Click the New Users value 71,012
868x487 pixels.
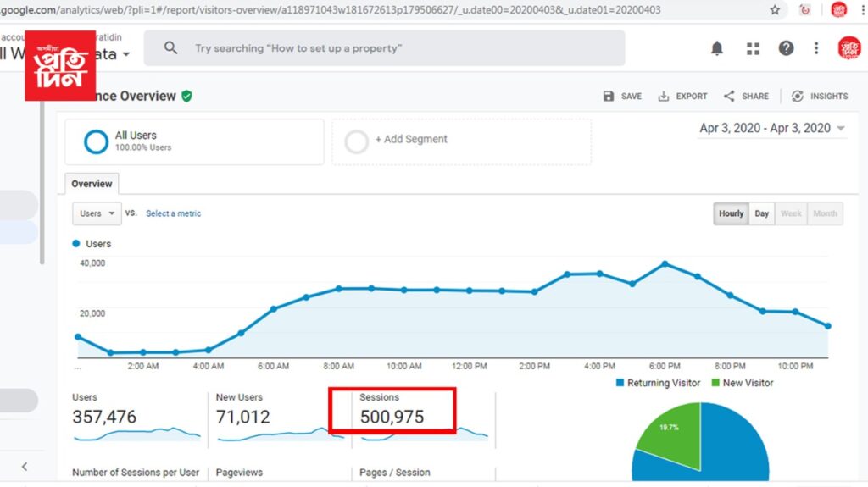click(x=243, y=417)
